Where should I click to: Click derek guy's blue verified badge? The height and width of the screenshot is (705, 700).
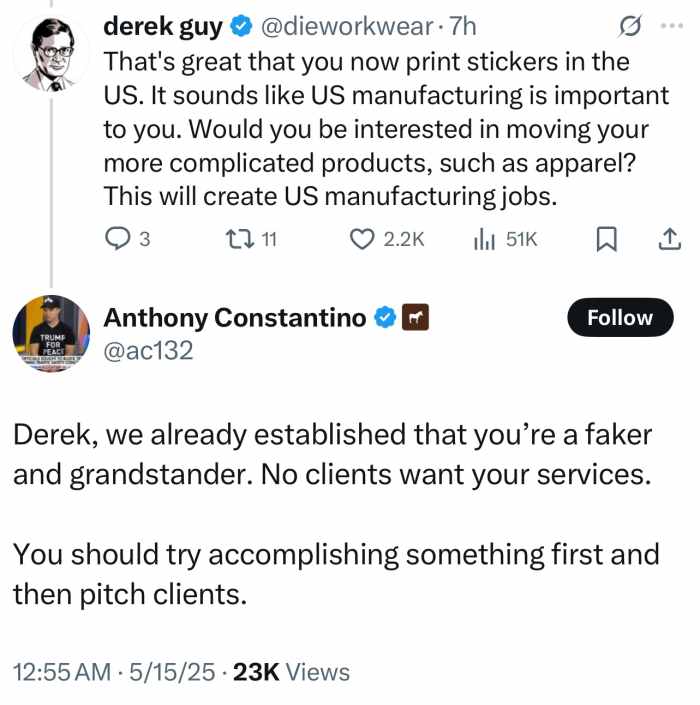(x=241, y=27)
